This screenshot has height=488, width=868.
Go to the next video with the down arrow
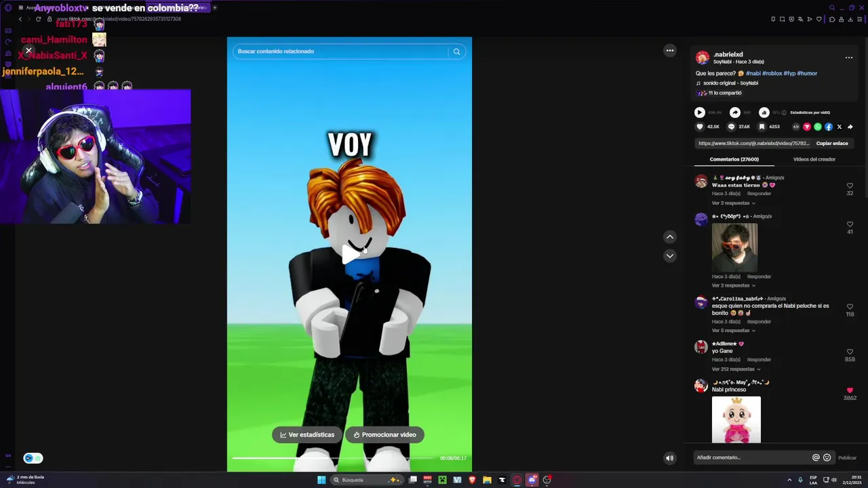(670, 256)
